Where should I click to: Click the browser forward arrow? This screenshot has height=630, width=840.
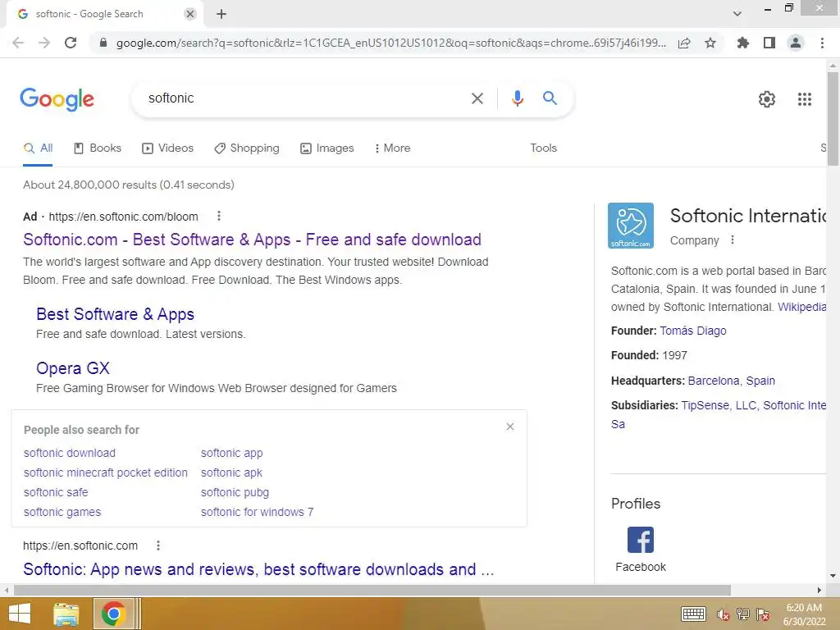pos(44,43)
